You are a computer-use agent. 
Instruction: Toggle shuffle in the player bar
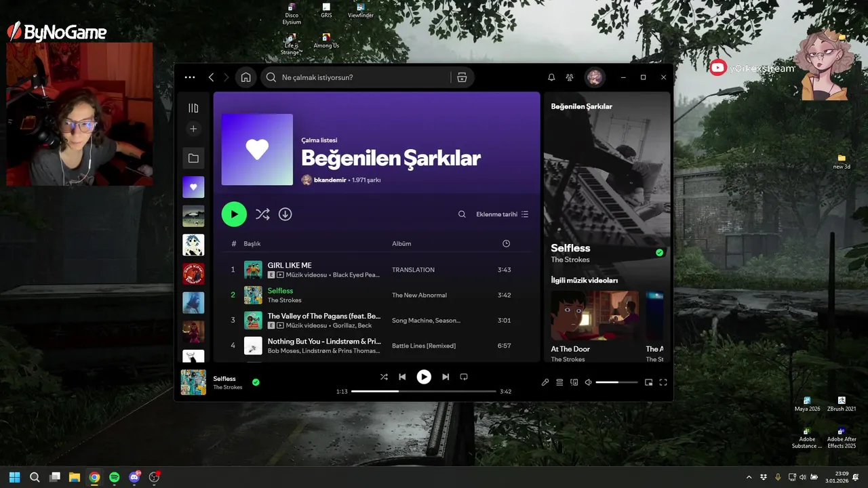(384, 377)
